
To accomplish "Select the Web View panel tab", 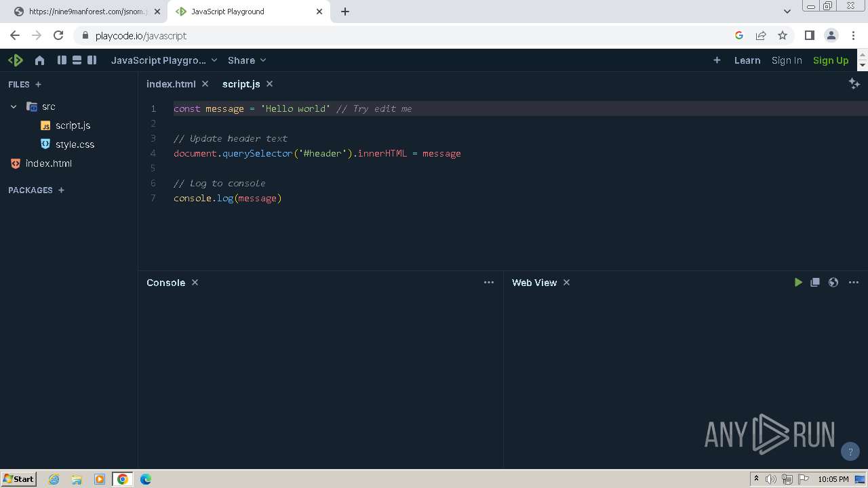I will pyautogui.click(x=534, y=283).
